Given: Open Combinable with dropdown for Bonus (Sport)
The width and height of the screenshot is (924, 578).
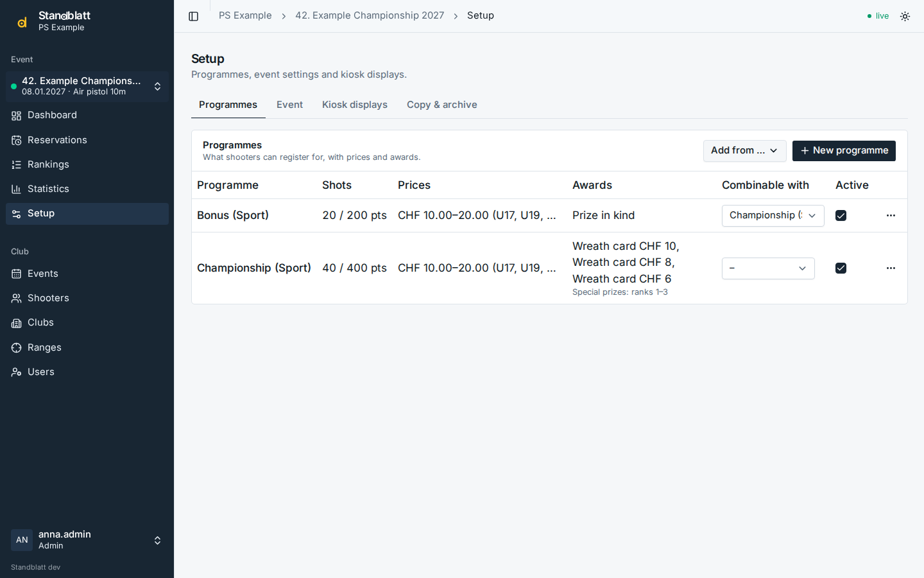Looking at the screenshot, I should pos(773,216).
